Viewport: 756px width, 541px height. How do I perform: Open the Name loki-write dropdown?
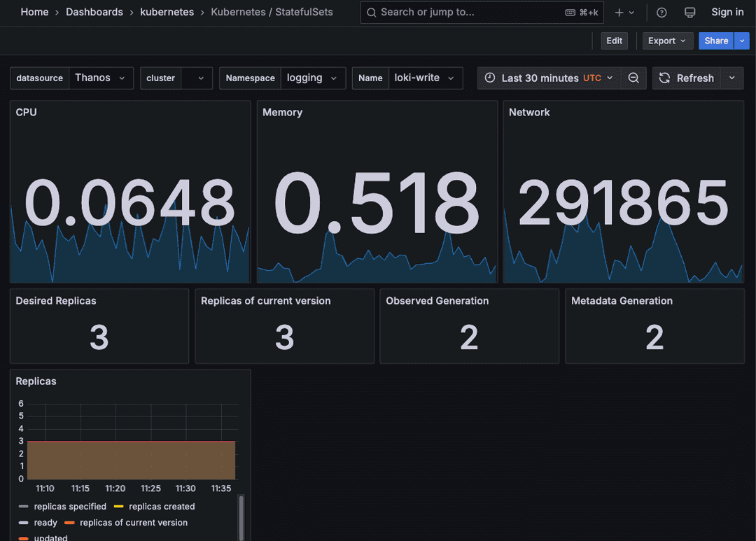coord(425,78)
